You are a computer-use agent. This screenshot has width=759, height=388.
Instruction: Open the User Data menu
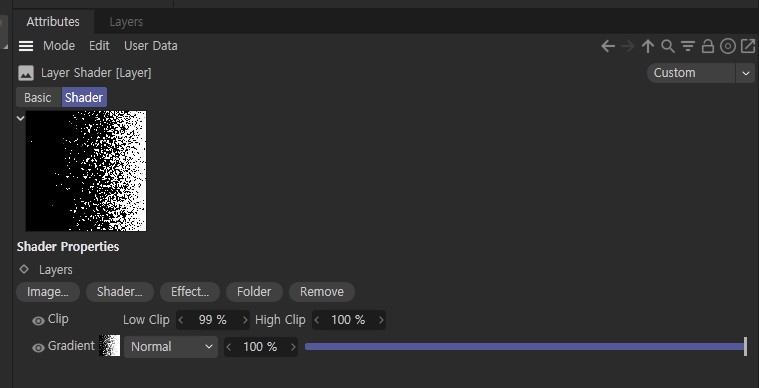(x=151, y=46)
